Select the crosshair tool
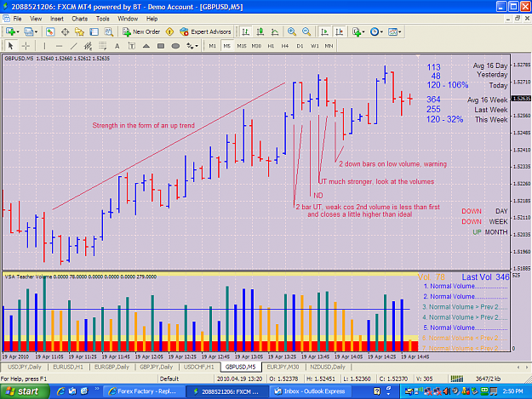This screenshot has height=399, width=532. pyautogui.click(x=26, y=46)
